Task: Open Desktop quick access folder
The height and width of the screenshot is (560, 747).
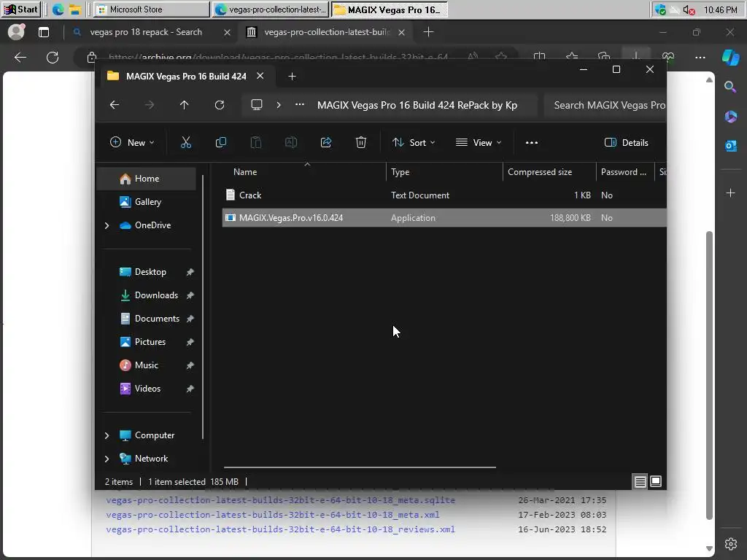Action: (150, 272)
